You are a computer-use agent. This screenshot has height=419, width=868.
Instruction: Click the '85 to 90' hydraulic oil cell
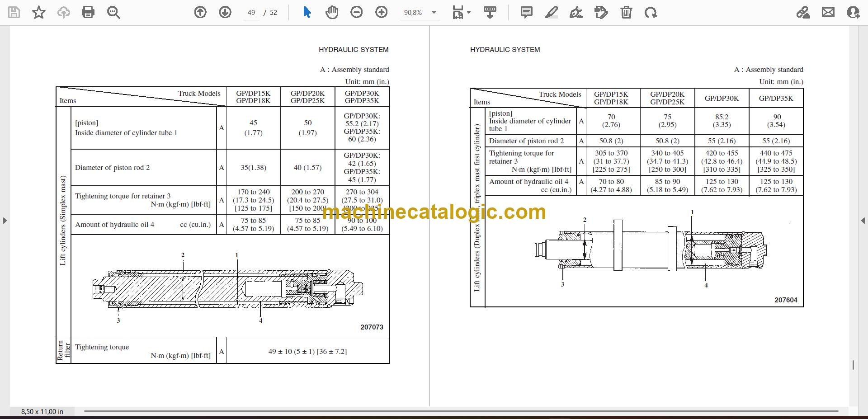point(667,186)
